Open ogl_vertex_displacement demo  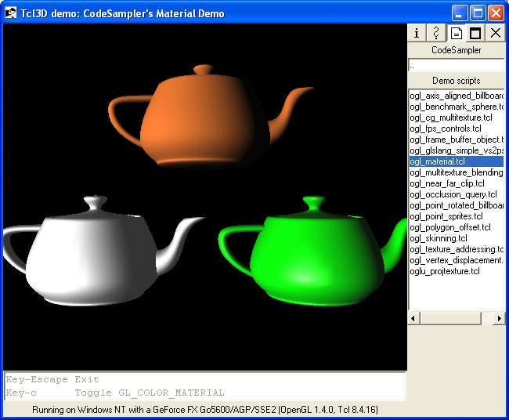457,260
